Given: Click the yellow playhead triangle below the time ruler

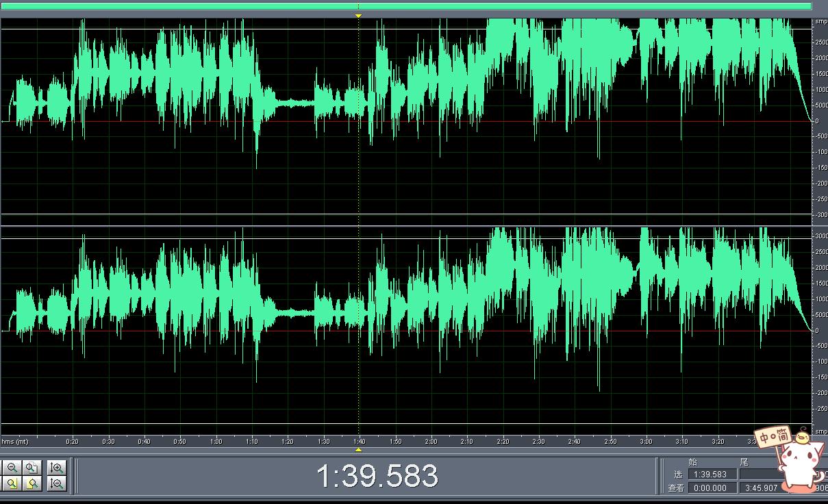Looking at the screenshot, I should (x=358, y=450).
